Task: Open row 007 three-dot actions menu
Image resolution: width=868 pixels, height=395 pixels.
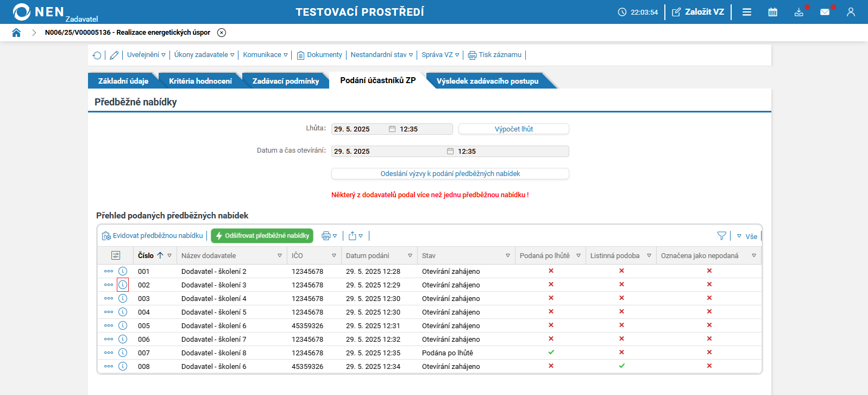Action: 109,353
